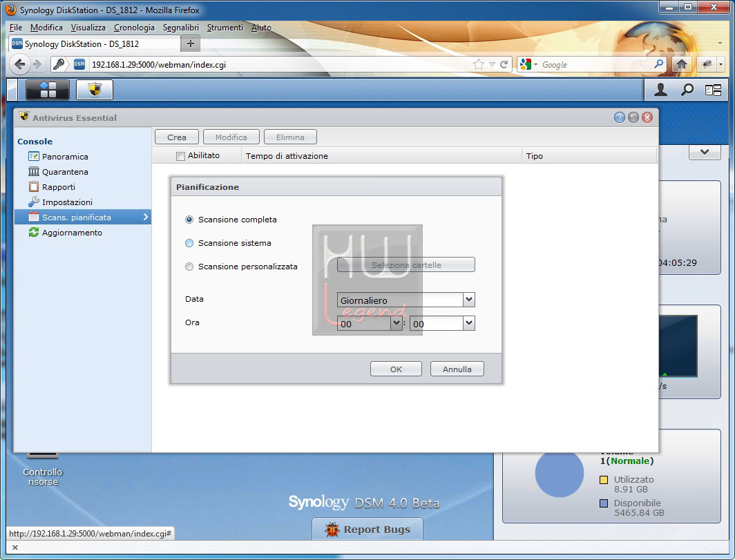735x560 pixels.
Task: Open the Modifica menu
Action: click(46, 28)
